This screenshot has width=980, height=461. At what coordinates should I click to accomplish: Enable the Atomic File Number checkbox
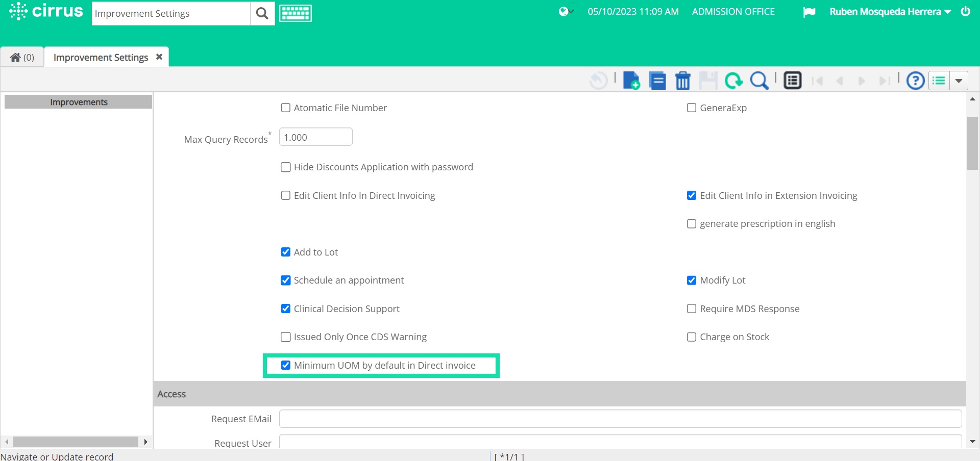point(285,108)
